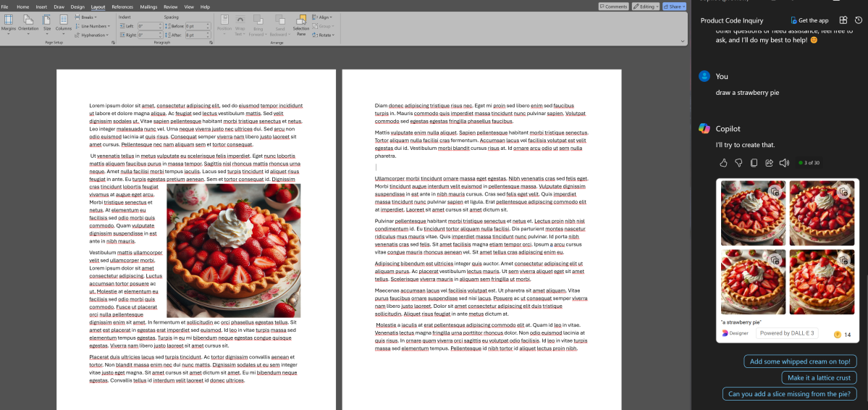Select the top-right generated pie thumbnail
The height and width of the screenshot is (410, 868).
822,213
